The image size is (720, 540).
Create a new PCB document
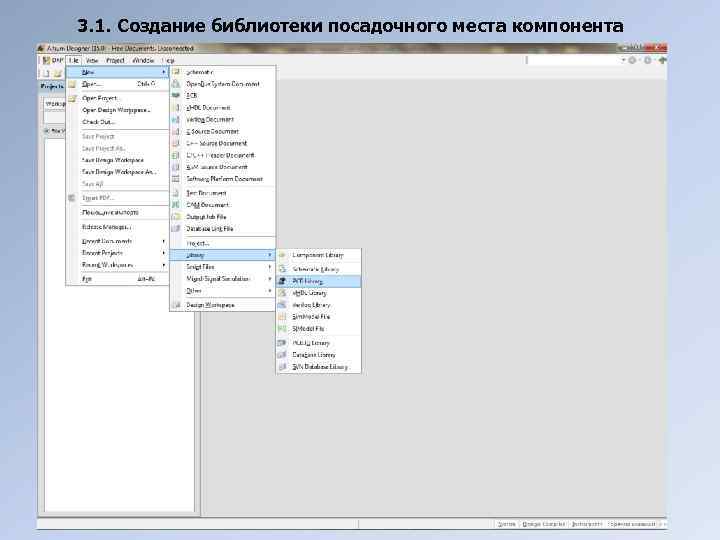pos(223,96)
